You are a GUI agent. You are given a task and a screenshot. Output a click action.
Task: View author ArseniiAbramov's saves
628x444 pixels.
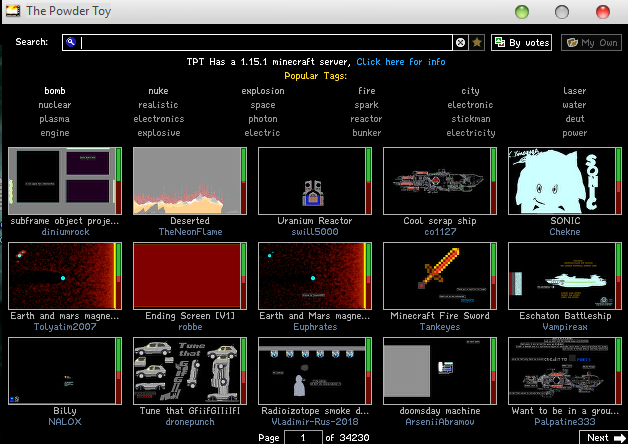[440, 422]
